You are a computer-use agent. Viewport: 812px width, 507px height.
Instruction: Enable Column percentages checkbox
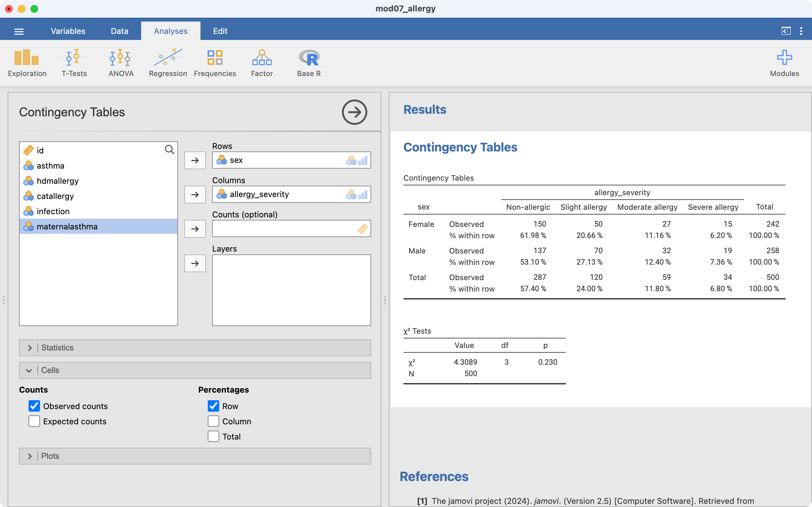[213, 421]
